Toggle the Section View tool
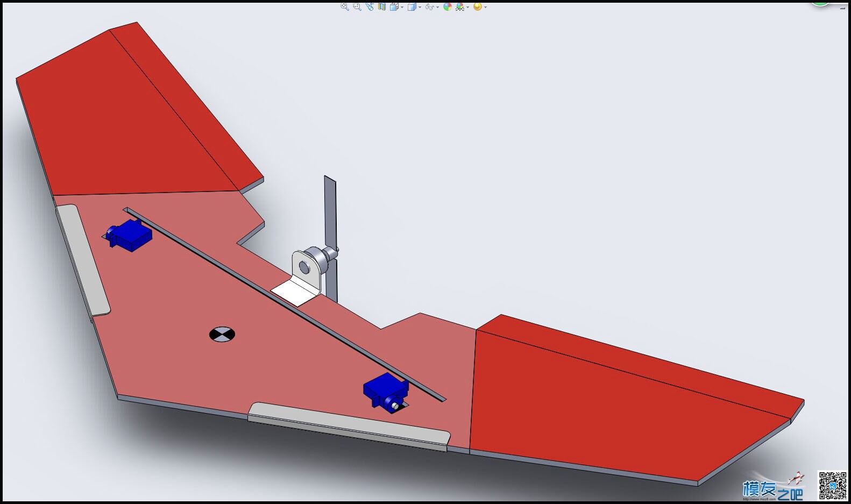Image resolution: width=851 pixels, height=504 pixels. [x=382, y=7]
